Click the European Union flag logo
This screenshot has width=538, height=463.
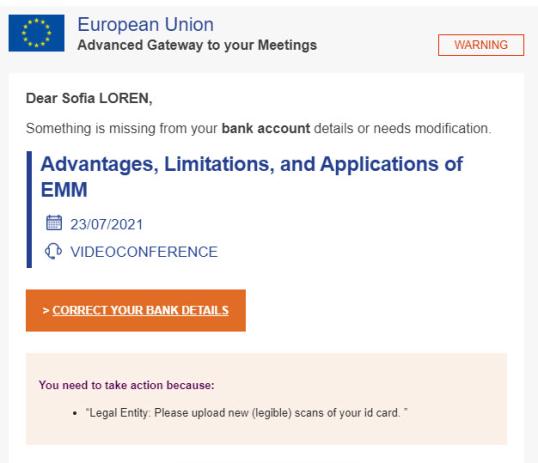tap(36, 33)
